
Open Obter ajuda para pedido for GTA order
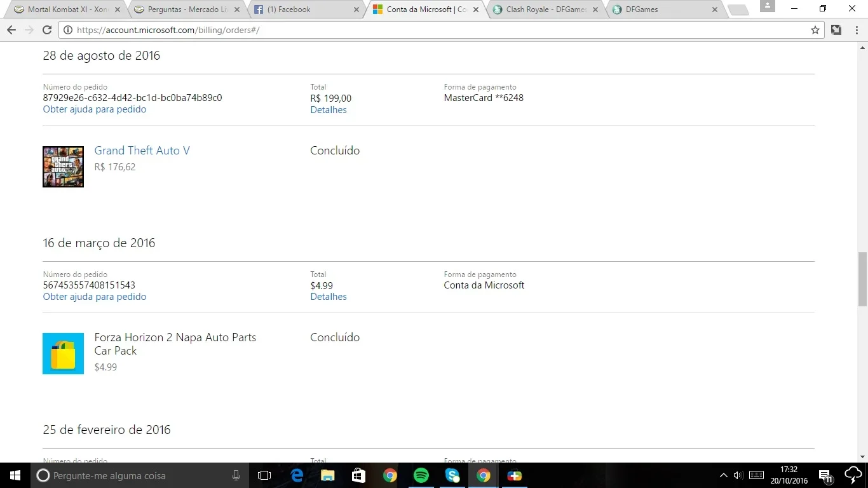[95, 109]
